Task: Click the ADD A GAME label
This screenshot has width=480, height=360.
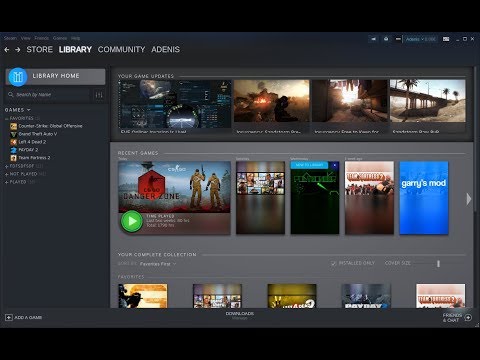Action: (28, 317)
